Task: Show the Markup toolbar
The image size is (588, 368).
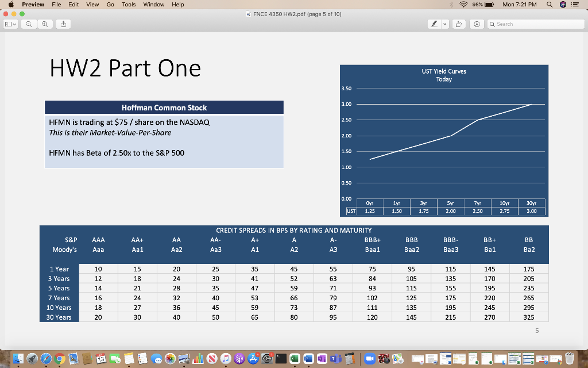Action: [x=477, y=24]
